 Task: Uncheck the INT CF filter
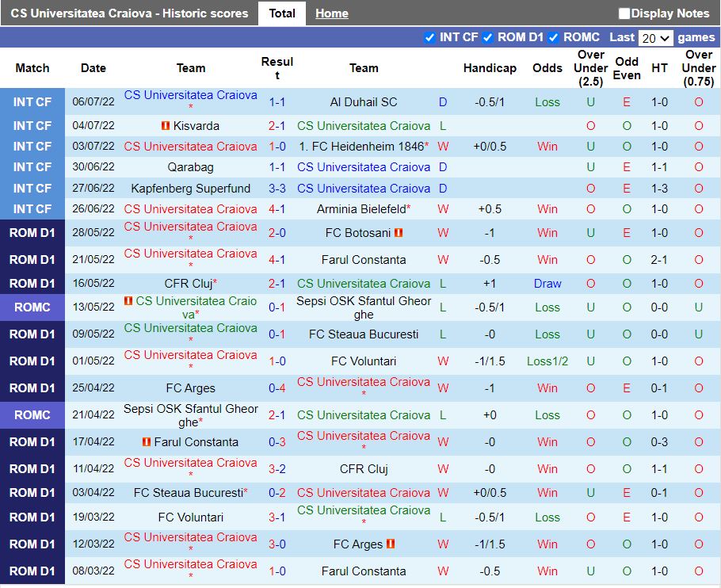pyautogui.click(x=430, y=37)
